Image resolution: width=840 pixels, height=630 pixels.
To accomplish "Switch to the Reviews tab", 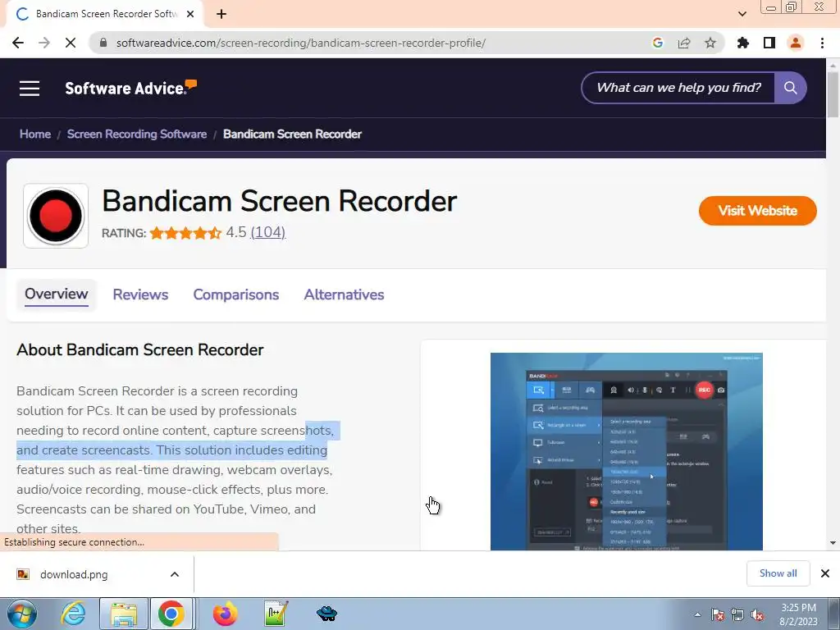I will [140, 294].
